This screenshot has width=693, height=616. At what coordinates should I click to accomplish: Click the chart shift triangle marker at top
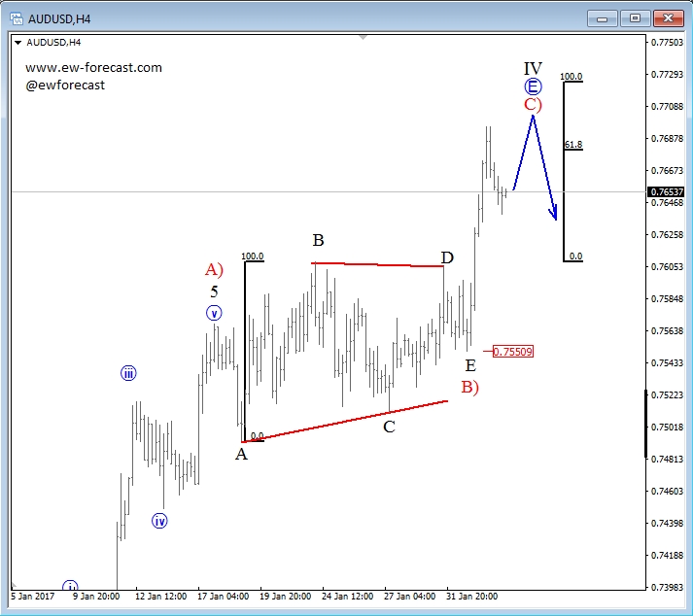(x=363, y=38)
